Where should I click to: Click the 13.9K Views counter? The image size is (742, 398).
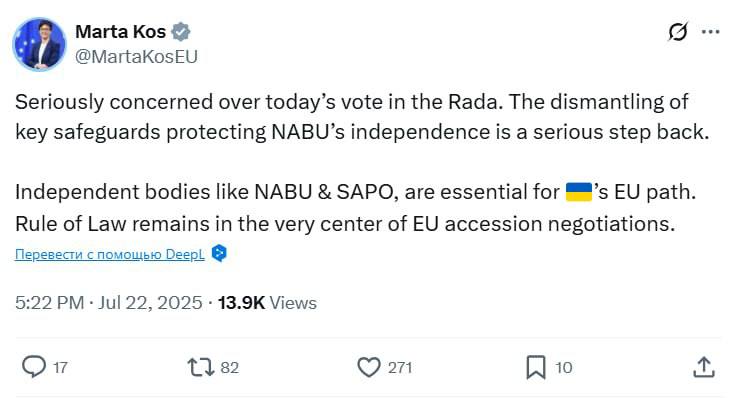click(267, 302)
